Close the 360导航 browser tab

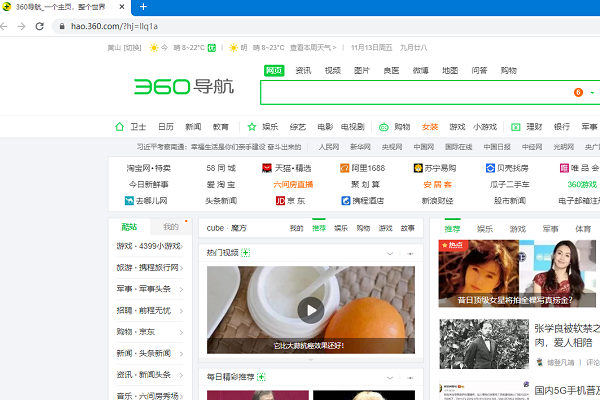point(122,7)
